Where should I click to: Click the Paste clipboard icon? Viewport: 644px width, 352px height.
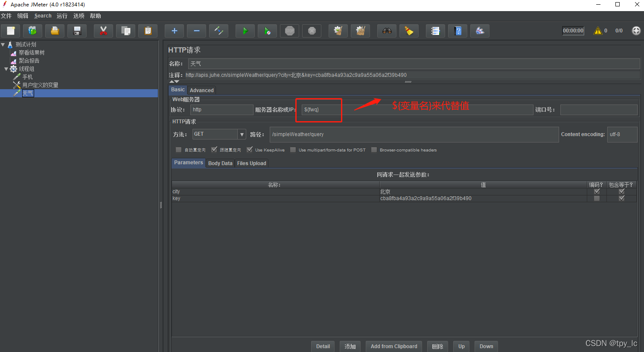[148, 31]
